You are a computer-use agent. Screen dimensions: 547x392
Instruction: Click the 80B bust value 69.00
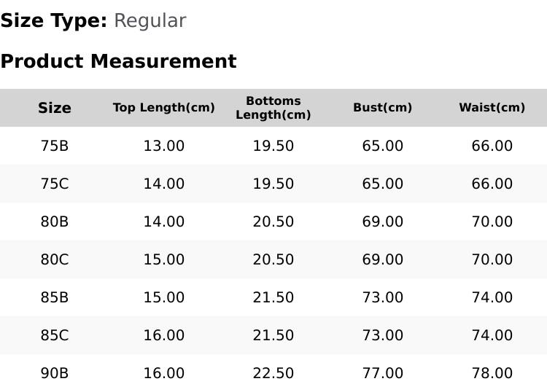pos(382,222)
